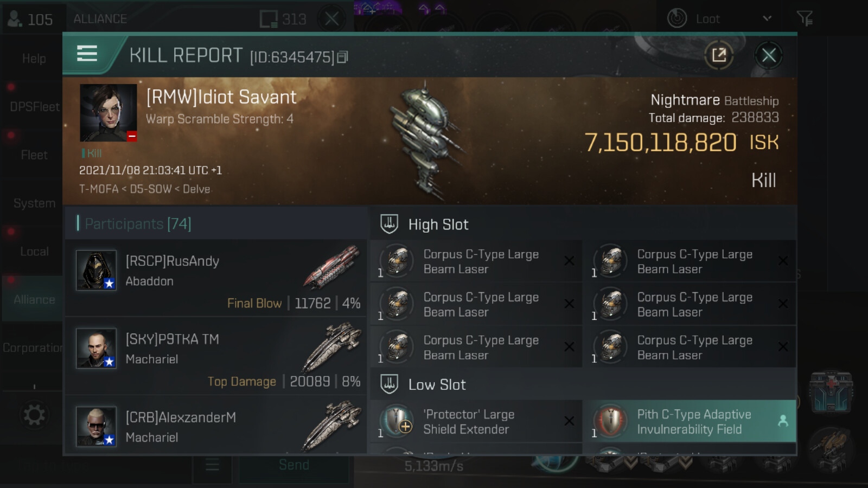868x488 pixels.
Task: Close the alliance chat channel
Action: click(332, 19)
